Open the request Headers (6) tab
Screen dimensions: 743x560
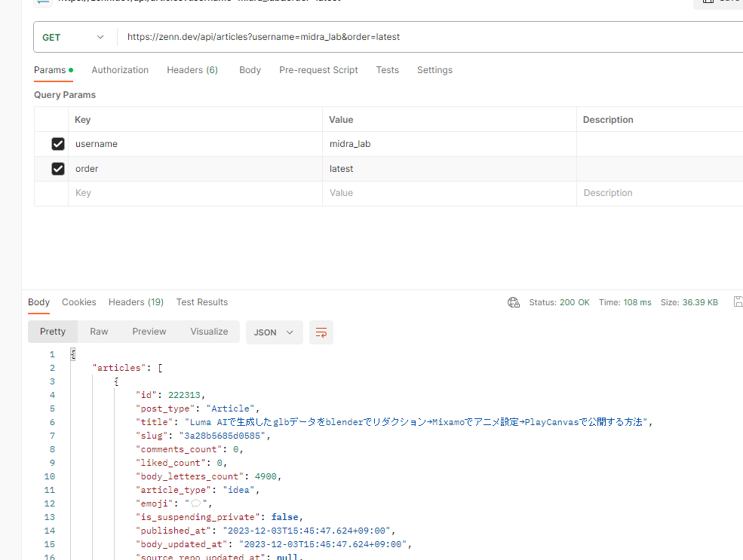coord(192,70)
